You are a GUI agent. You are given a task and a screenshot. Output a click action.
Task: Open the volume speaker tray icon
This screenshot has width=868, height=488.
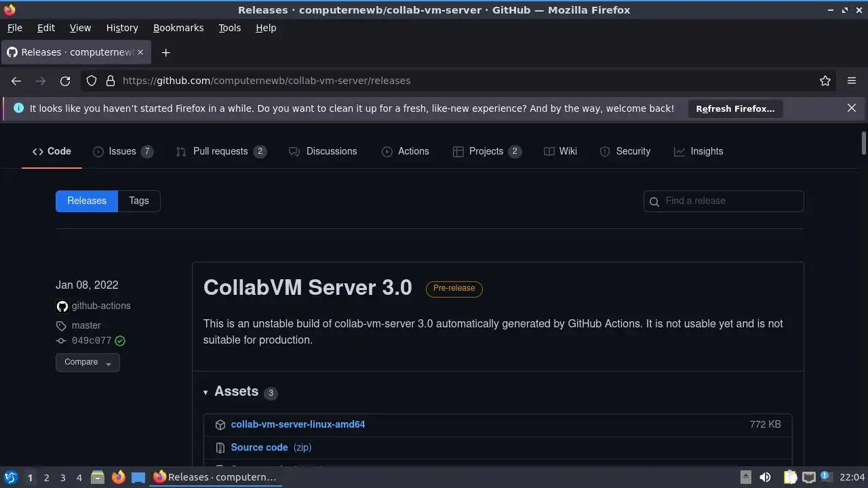click(765, 477)
